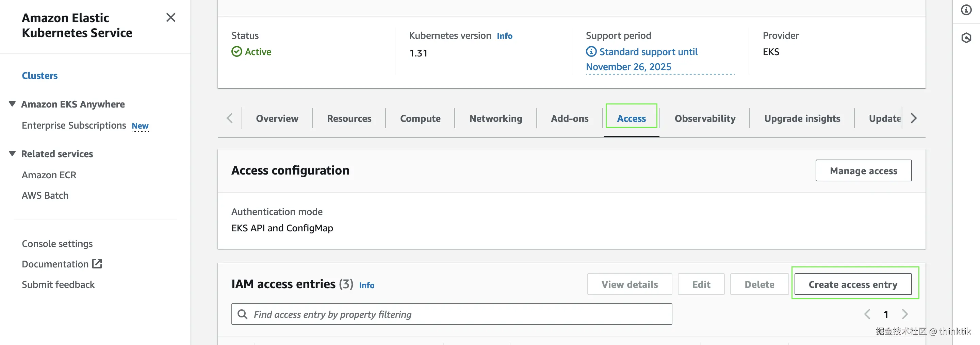
Task: Click the search magnifier icon
Action: [x=242, y=314]
